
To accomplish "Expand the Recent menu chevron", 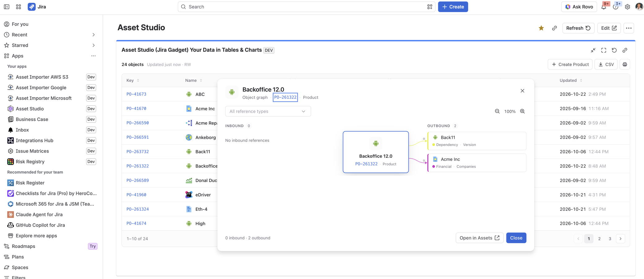I will click(93, 35).
